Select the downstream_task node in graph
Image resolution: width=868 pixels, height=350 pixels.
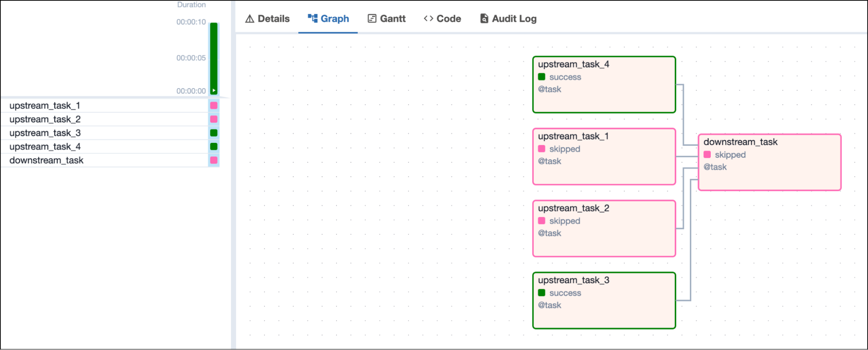point(769,162)
